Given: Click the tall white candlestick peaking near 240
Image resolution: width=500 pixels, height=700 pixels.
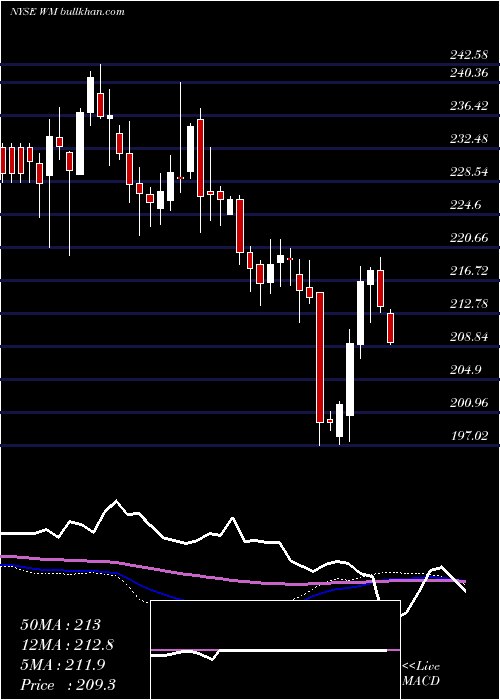Looking at the screenshot, I should tap(91, 95).
